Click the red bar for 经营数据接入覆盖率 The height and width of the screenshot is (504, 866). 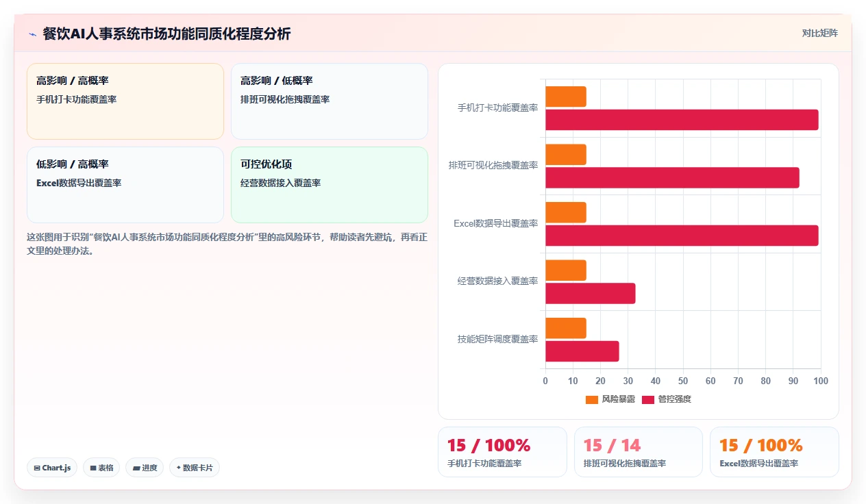point(591,293)
